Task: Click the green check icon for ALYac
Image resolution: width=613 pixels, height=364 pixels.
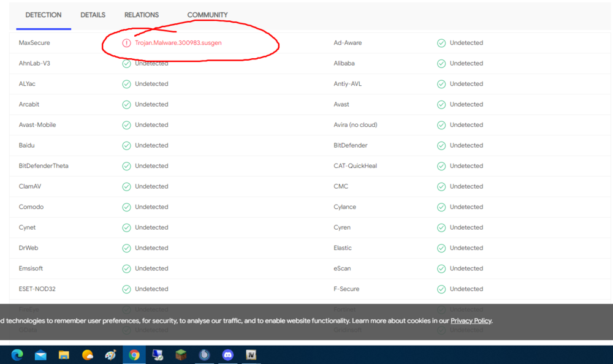Action: point(126,84)
